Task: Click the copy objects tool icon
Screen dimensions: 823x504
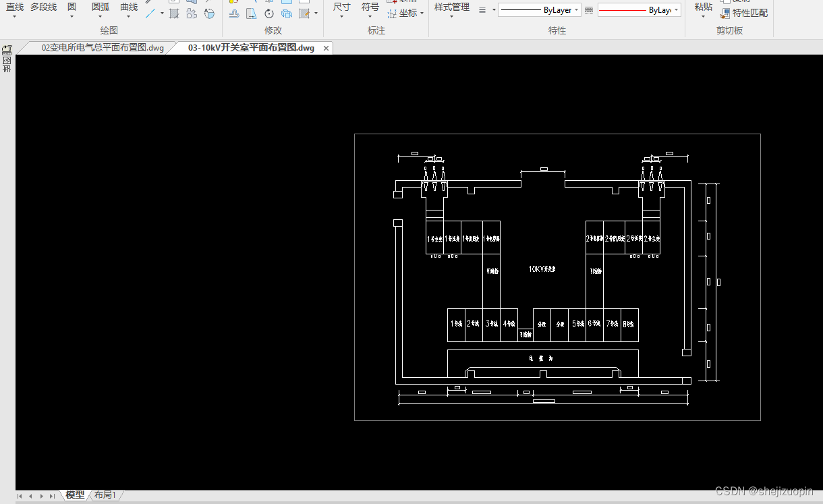Action: click(287, 13)
